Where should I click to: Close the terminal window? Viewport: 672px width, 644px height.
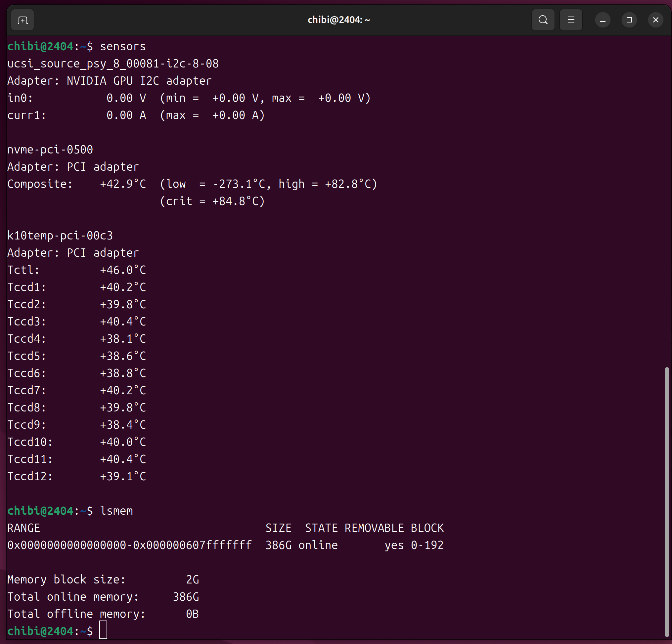pyautogui.click(x=655, y=20)
